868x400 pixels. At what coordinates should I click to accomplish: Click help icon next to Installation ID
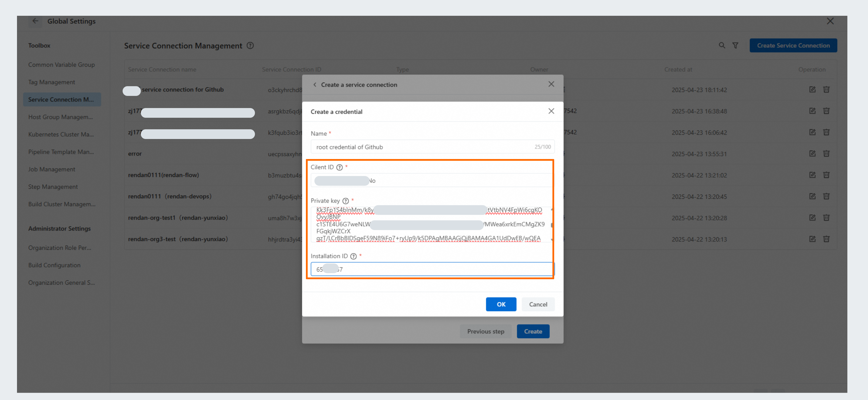coord(353,256)
